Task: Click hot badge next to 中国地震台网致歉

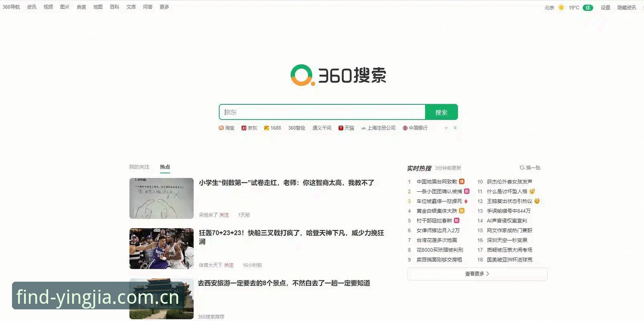Action: (x=462, y=182)
